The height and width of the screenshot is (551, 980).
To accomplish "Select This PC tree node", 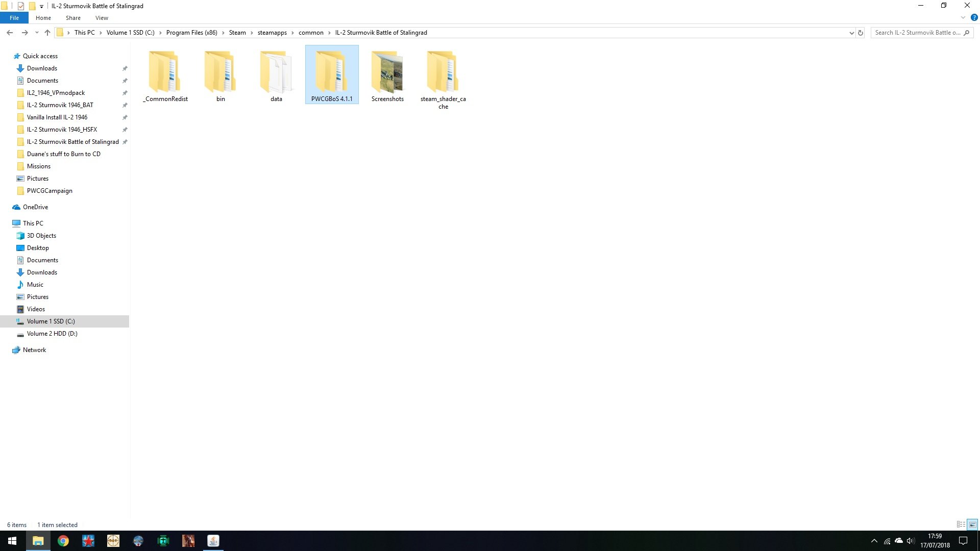I will point(33,223).
